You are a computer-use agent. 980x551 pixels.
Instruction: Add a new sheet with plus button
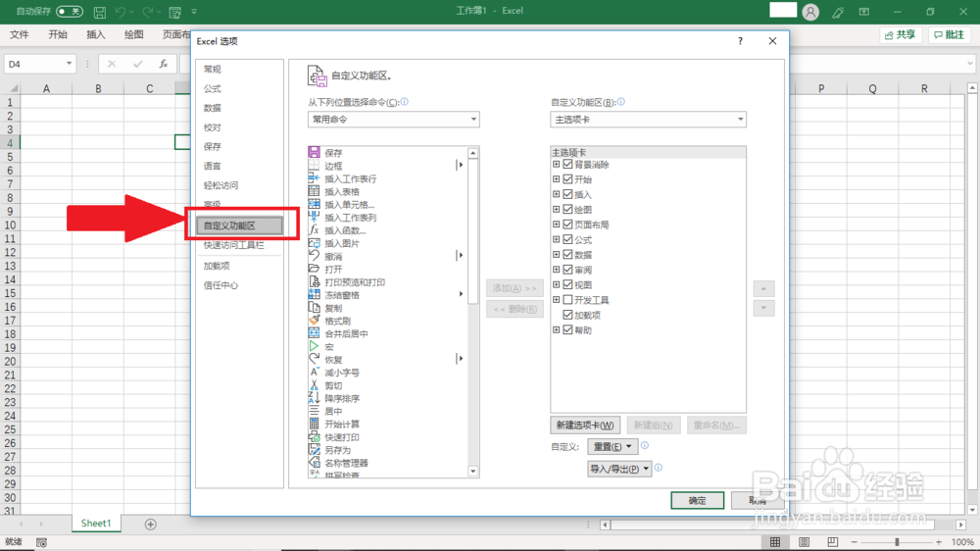pyautogui.click(x=150, y=525)
